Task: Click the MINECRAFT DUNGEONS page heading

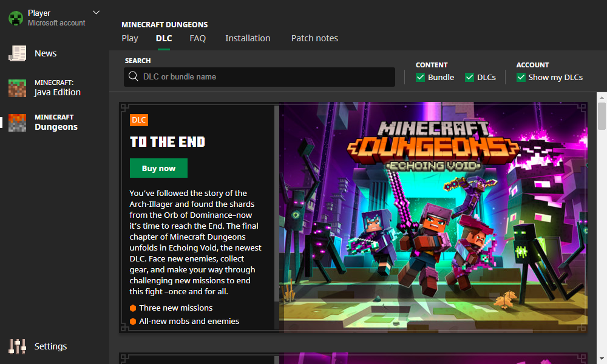Action: pyautogui.click(x=164, y=24)
